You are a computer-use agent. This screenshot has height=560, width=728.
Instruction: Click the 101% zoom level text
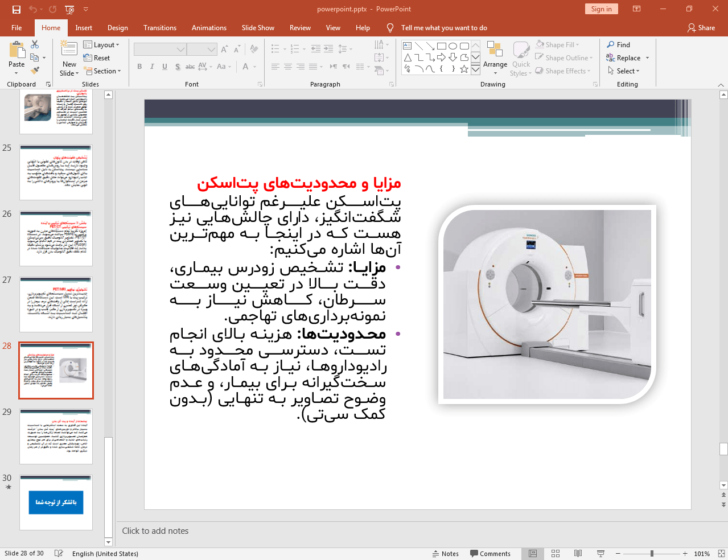coord(702,554)
